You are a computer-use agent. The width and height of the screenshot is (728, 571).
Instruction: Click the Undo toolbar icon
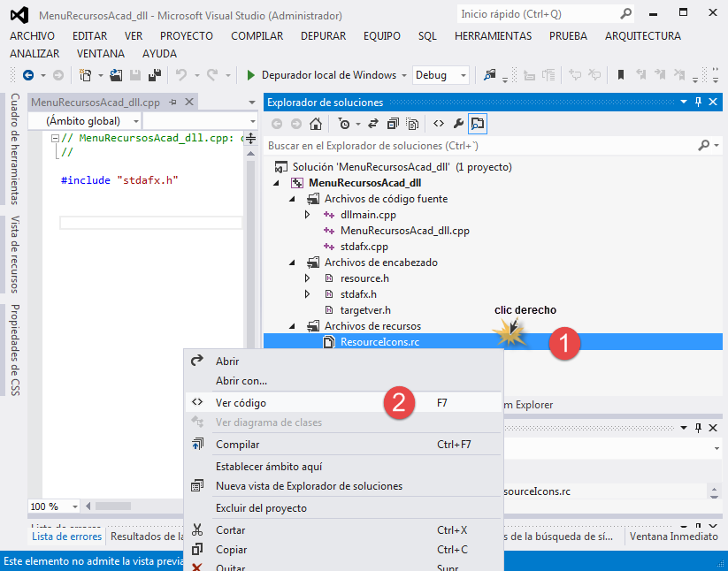181,74
